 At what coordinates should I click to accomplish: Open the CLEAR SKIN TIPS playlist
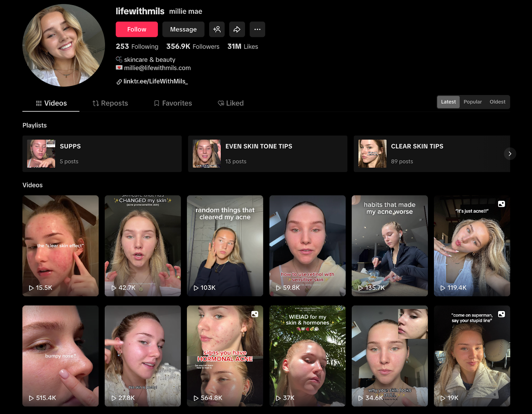point(432,154)
